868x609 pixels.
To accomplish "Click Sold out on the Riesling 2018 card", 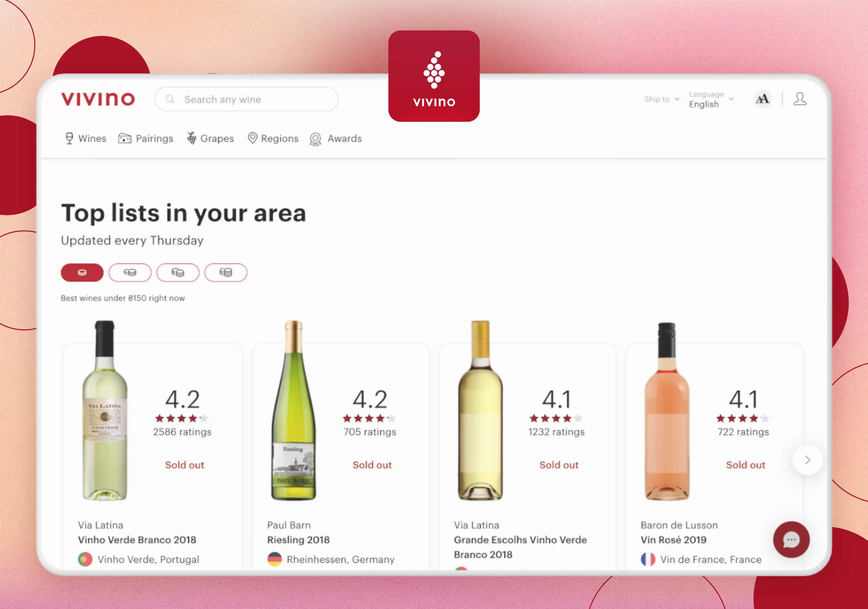I will pyautogui.click(x=372, y=465).
